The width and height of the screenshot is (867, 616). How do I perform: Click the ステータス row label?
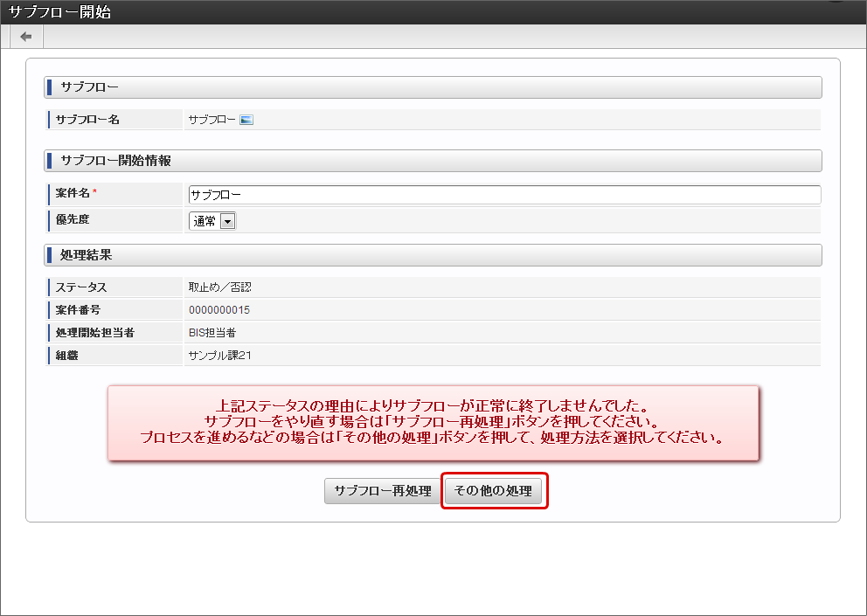coord(80,287)
